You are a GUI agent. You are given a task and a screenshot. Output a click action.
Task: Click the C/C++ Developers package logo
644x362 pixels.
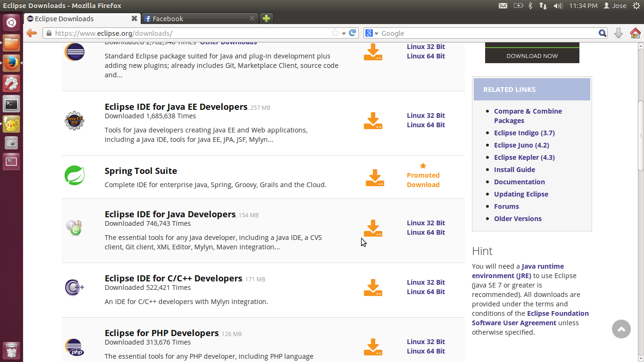click(x=74, y=287)
